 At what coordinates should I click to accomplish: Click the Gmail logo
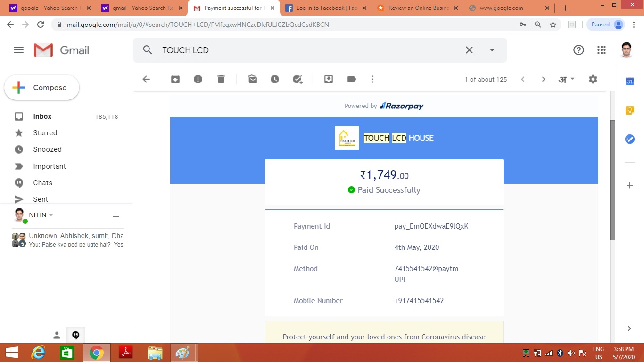62,50
